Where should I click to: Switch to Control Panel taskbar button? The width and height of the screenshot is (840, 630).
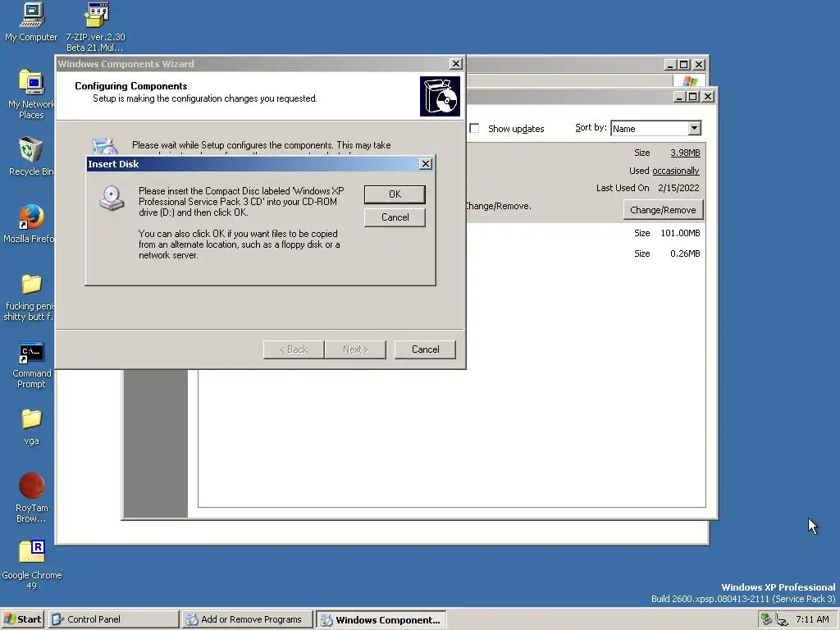[113, 619]
